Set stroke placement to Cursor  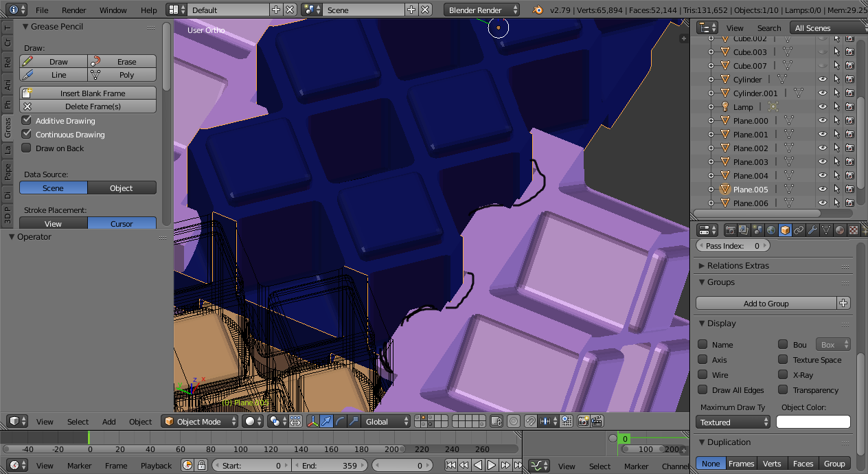pos(122,223)
